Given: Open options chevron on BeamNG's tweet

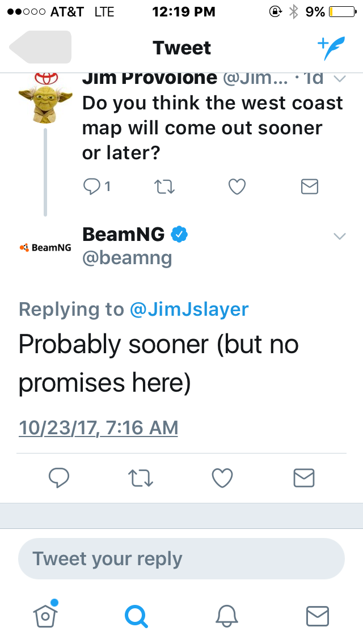Looking at the screenshot, I should tap(339, 236).
